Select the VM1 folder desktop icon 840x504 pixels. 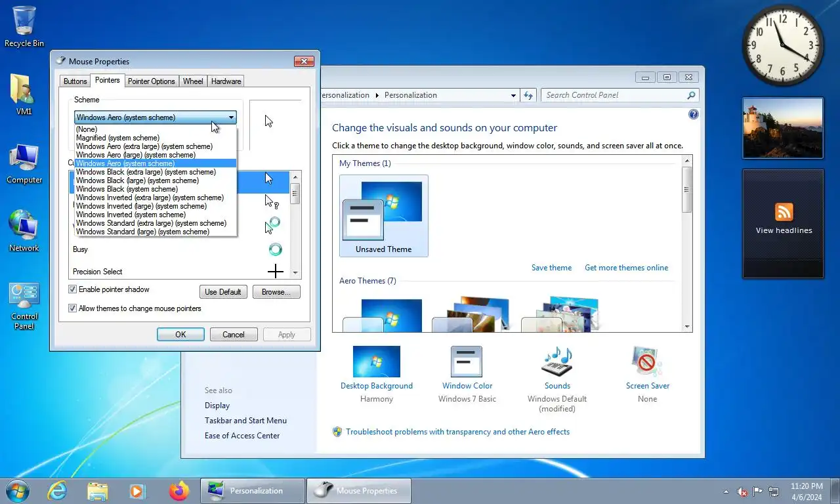click(x=24, y=94)
